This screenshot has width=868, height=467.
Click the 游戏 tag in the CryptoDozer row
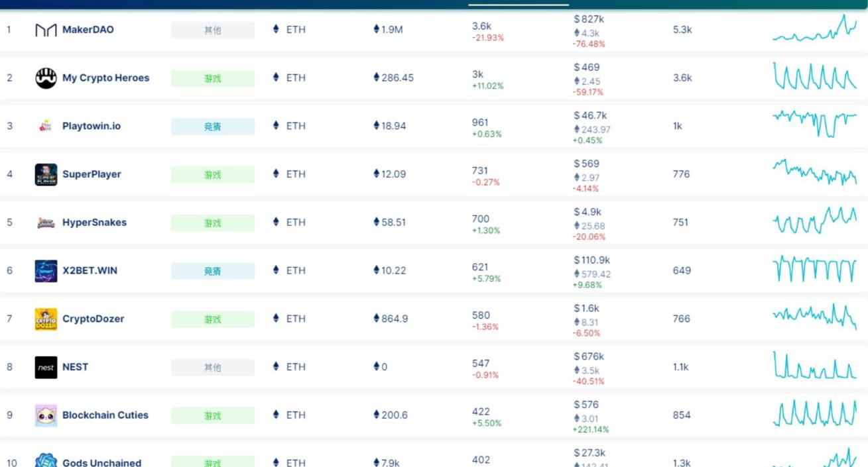(213, 319)
